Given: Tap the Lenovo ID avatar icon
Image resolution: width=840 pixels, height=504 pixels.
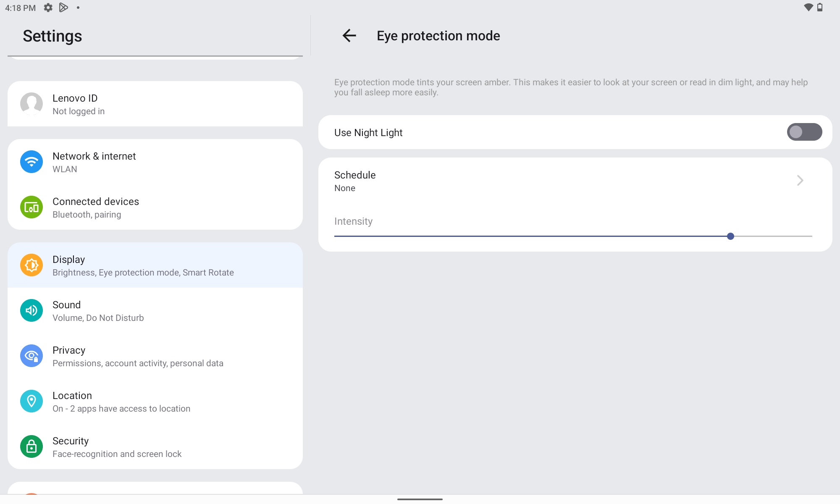Looking at the screenshot, I should click(x=31, y=104).
